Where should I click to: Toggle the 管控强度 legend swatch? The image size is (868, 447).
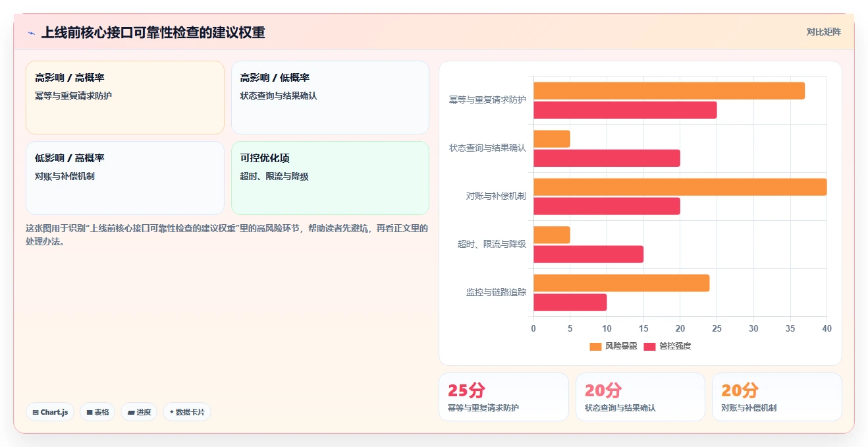click(x=650, y=346)
